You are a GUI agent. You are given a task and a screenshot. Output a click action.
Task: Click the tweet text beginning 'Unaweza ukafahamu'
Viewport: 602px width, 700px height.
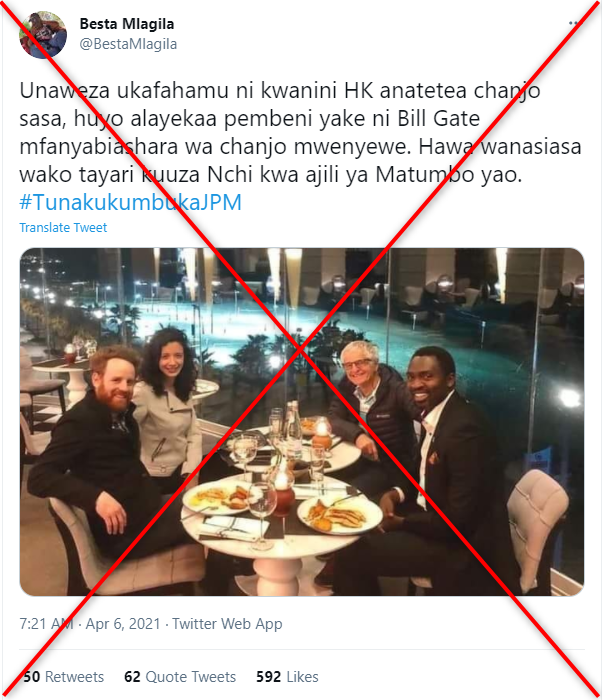coord(301,133)
